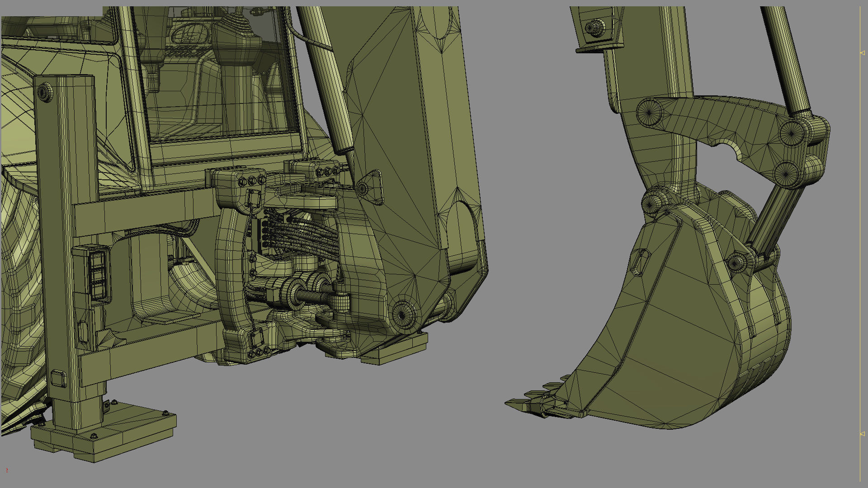Click the upper yellow triangle marker on right edge
The width and height of the screenshot is (868, 488).
click(x=862, y=53)
